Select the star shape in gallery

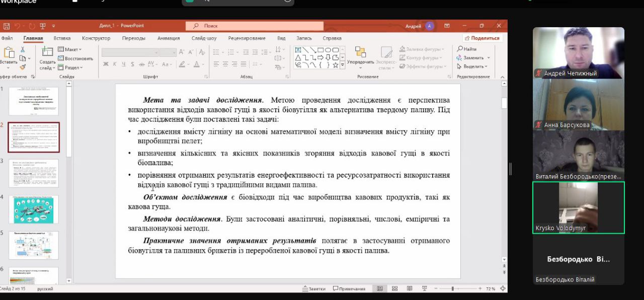(336, 65)
